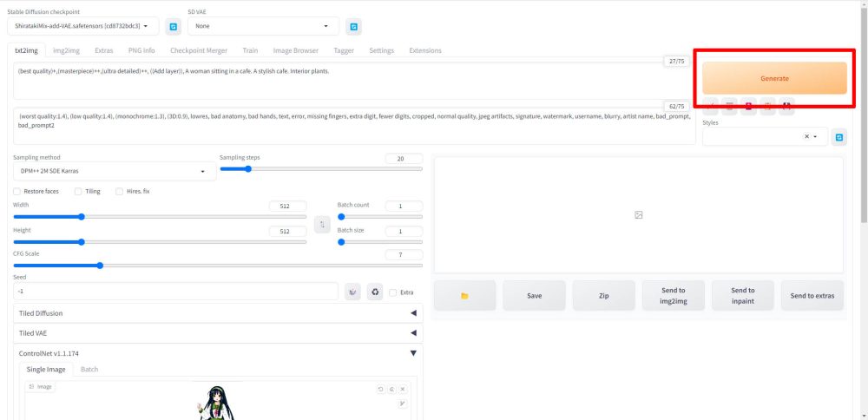The width and height of the screenshot is (868, 420).
Task: Randomize the seed with dice icon
Action: coord(352,292)
